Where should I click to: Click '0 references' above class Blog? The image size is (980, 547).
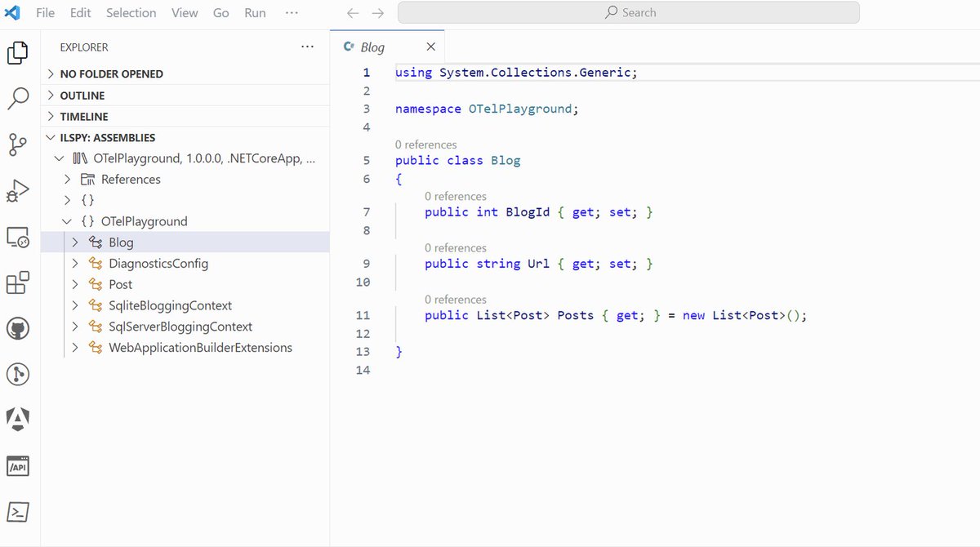click(x=425, y=145)
